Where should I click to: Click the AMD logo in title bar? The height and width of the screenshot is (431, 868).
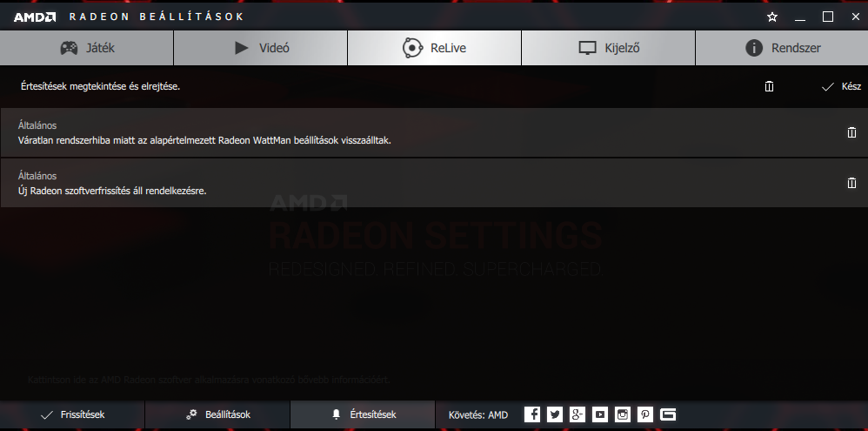pos(34,17)
